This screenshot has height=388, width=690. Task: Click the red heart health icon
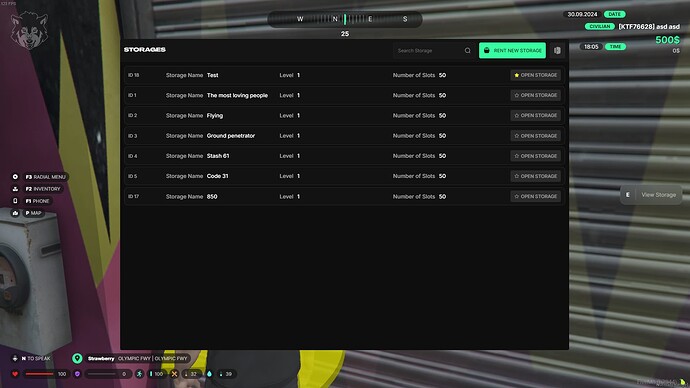coord(15,374)
